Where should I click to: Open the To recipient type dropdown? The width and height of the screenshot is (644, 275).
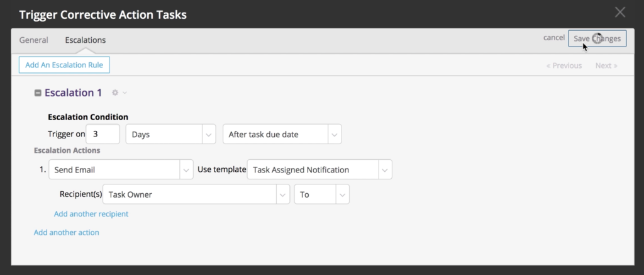(321, 194)
